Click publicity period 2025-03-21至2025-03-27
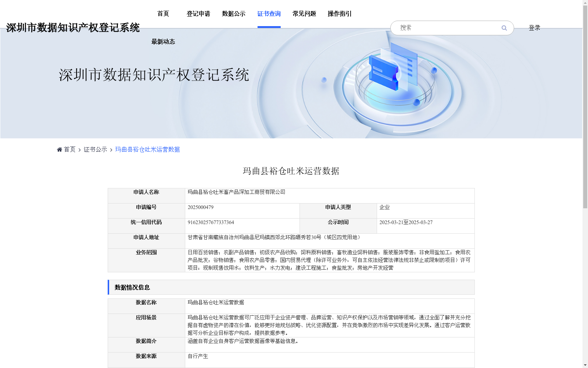This screenshot has height=368, width=588. click(406, 222)
